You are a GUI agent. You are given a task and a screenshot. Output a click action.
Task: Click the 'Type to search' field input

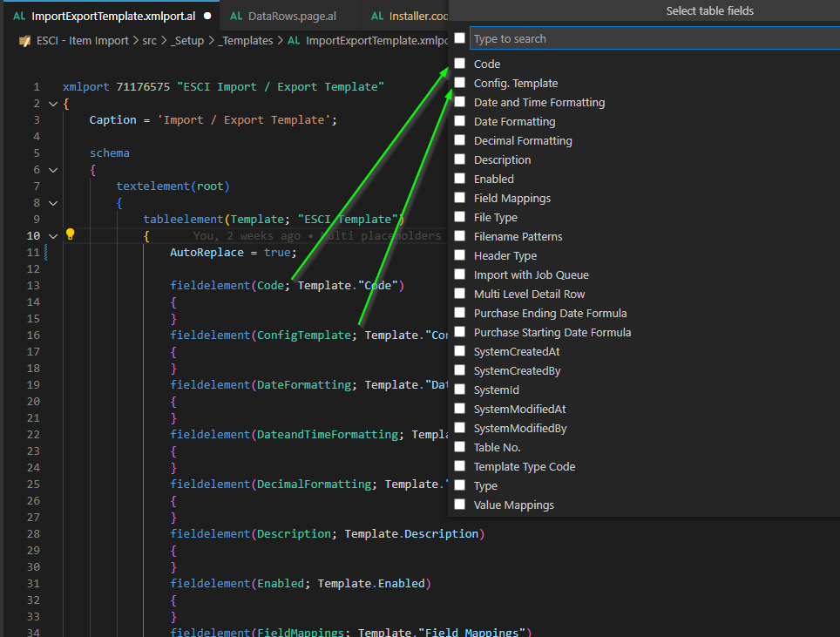(x=610, y=37)
